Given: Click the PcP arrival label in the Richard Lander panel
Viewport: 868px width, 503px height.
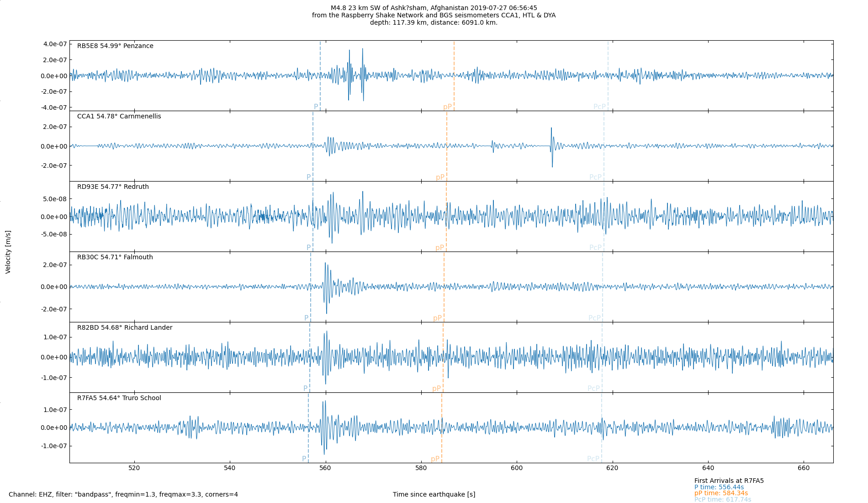Looking at the screenshot, I should click(x=593, y=389).
